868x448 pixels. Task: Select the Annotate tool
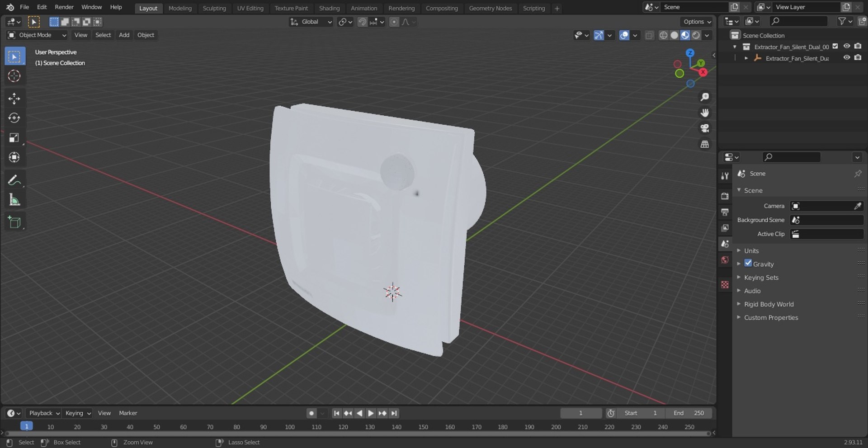tap(14, 180)
